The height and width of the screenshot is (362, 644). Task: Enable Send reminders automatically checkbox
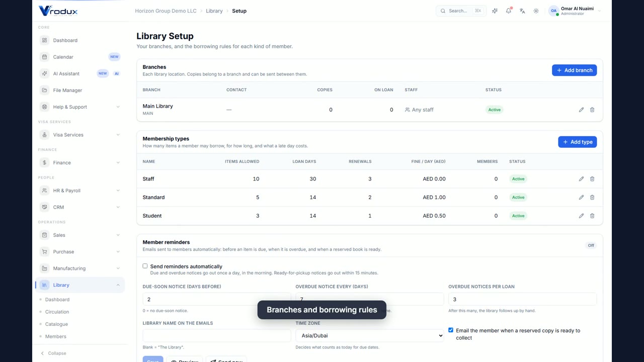point(145,266)
